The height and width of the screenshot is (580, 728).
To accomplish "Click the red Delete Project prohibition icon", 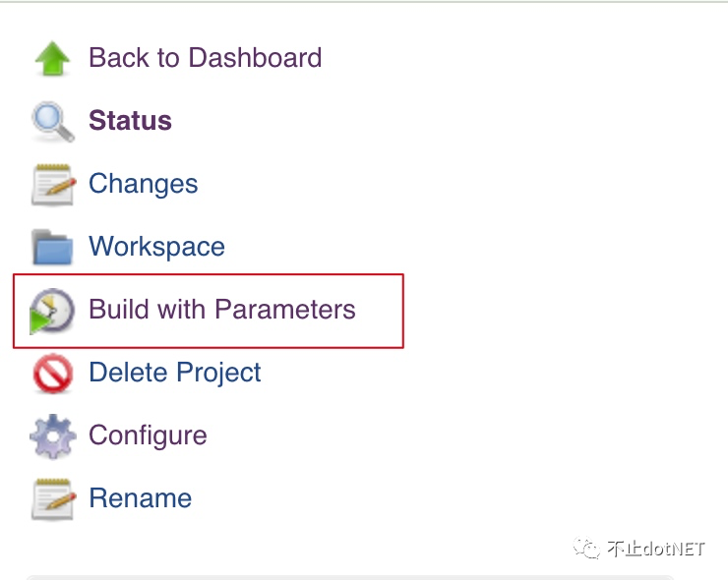I will pos(53,374).
